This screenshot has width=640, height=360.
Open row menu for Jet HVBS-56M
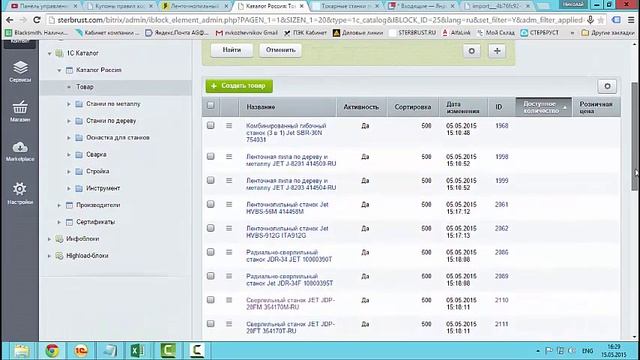click(x=229, y=204)
